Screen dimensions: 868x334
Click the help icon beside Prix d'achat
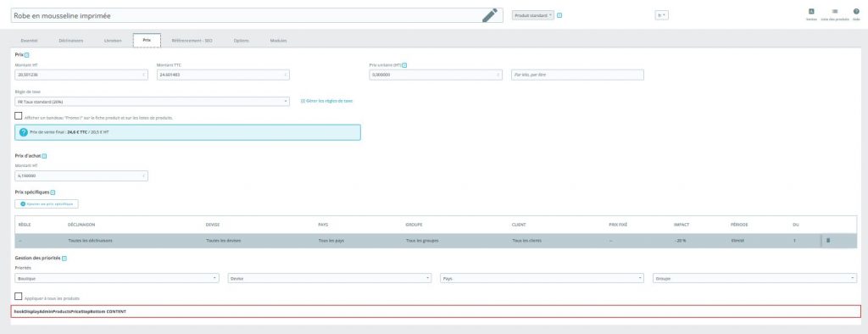point(44,156)
